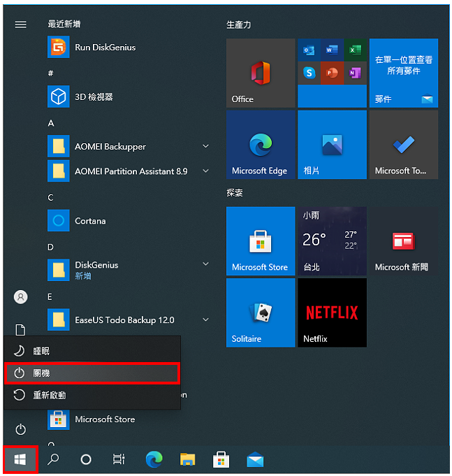Select 睡眠 sleep in power menu
Image resolution: width=452 pixels, height=476 pixels.
(92, 351)
